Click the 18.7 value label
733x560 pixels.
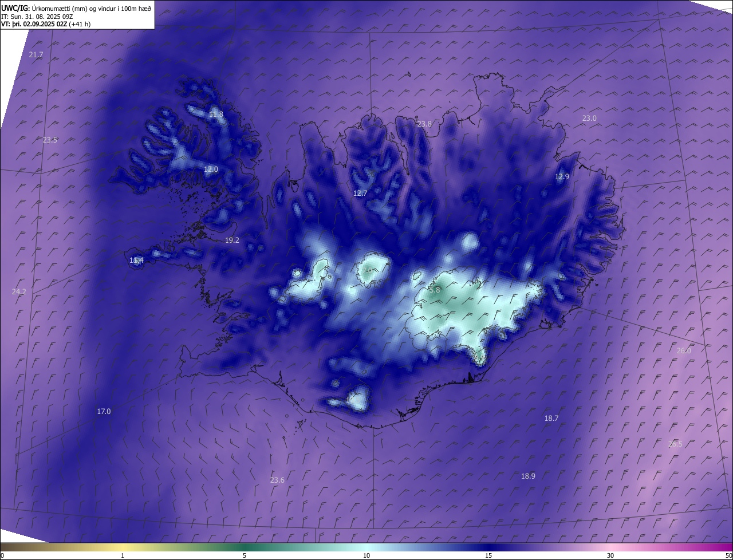(551, 419)
